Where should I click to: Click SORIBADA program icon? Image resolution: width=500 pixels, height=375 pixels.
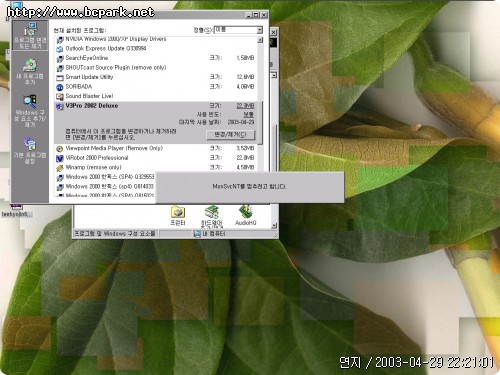(60, 87)
